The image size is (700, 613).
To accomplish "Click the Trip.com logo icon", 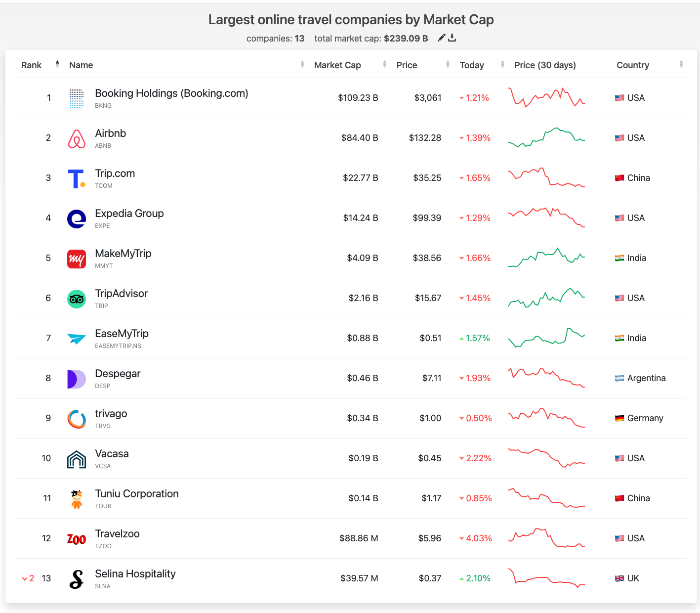I will pos(77,179).
